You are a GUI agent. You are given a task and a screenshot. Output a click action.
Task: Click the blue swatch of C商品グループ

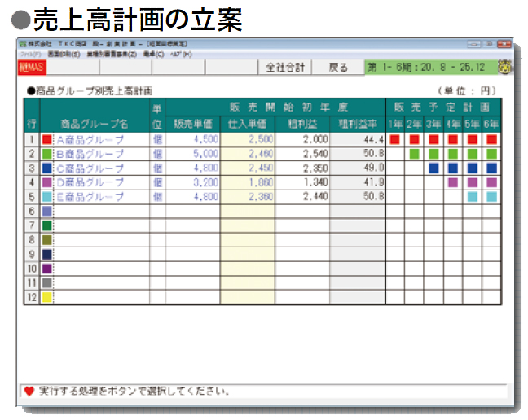(46, 168)
